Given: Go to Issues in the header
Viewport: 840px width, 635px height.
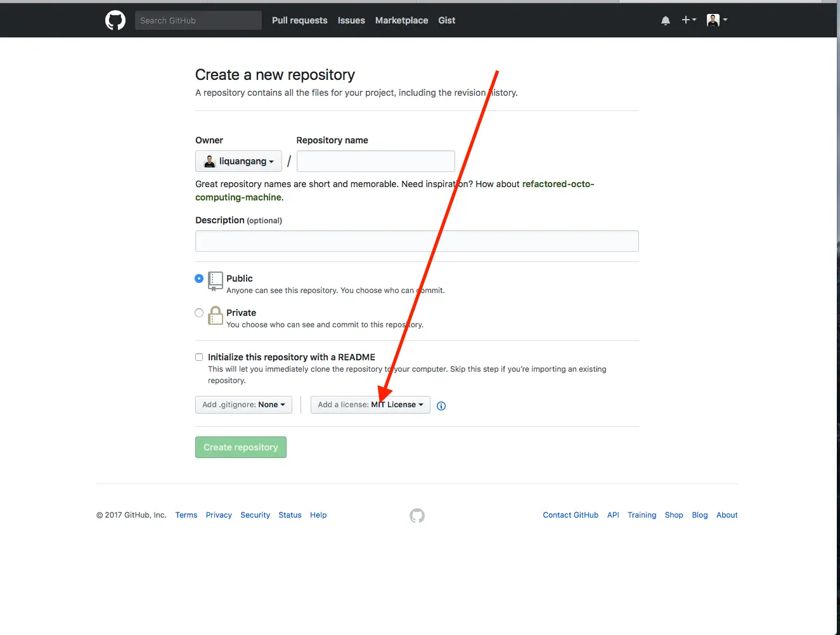Looking at the screenshot, I should tap(351, 20).
